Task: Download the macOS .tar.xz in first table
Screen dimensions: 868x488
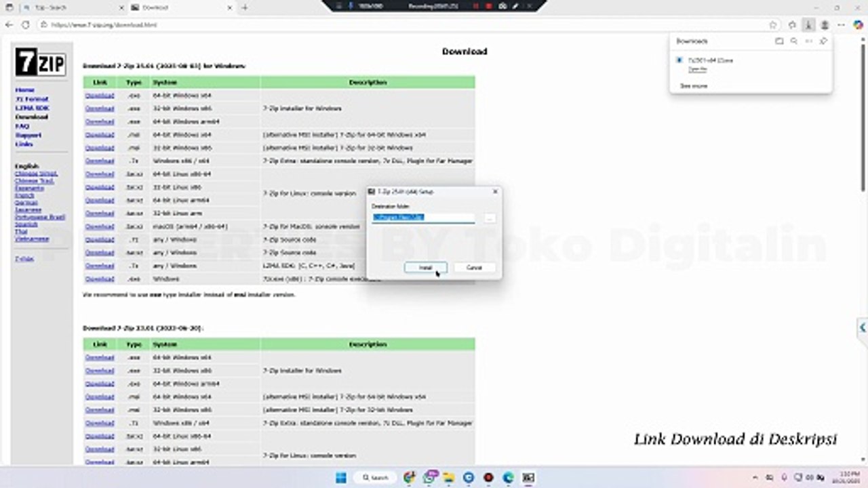Action: (x=100, y=226)
